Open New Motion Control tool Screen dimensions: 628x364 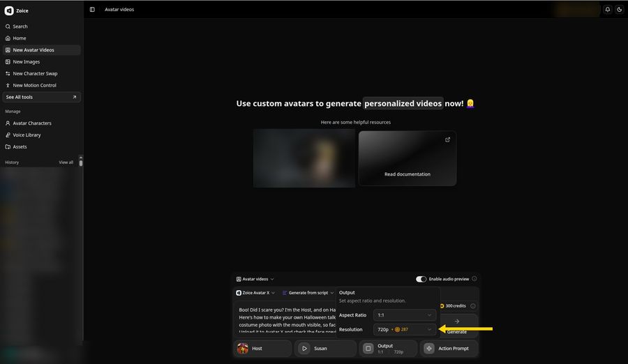41,85
